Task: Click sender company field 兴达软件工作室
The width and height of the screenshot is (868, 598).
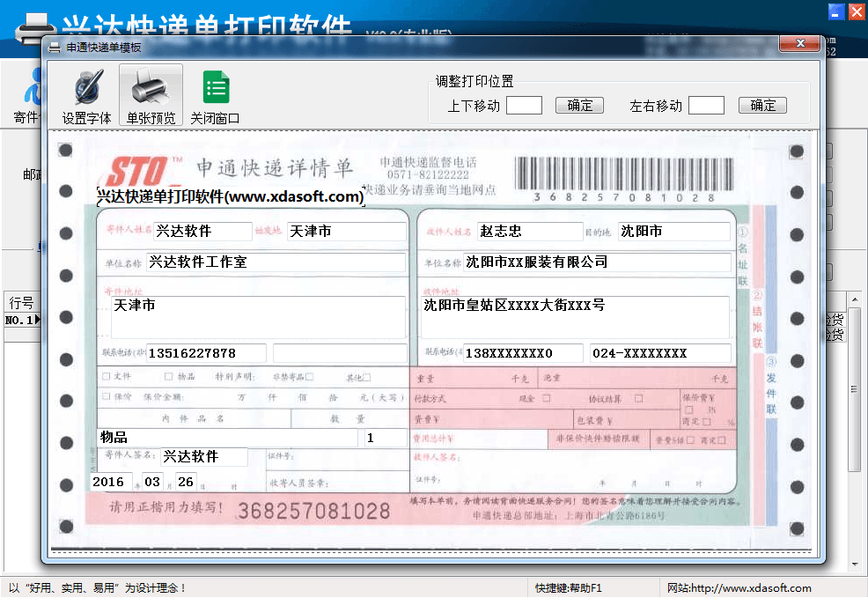Action: coord(275,262)
